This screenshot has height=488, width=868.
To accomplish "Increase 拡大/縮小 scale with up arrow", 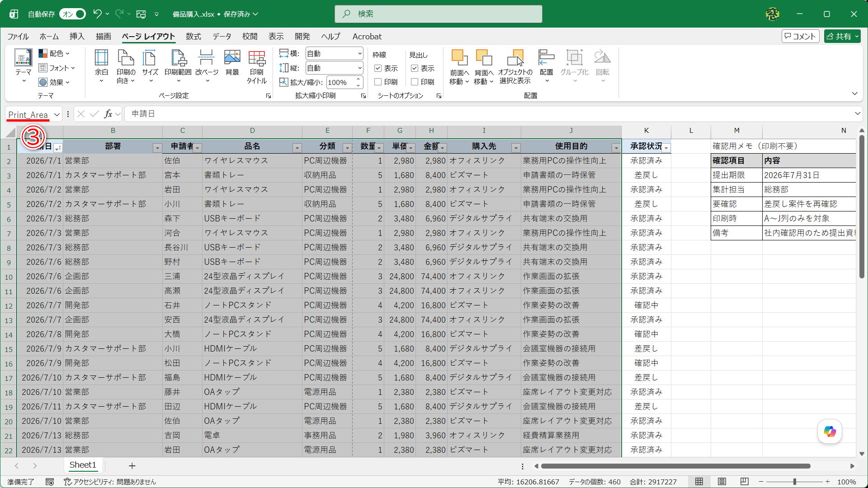I will coord(359,80).
